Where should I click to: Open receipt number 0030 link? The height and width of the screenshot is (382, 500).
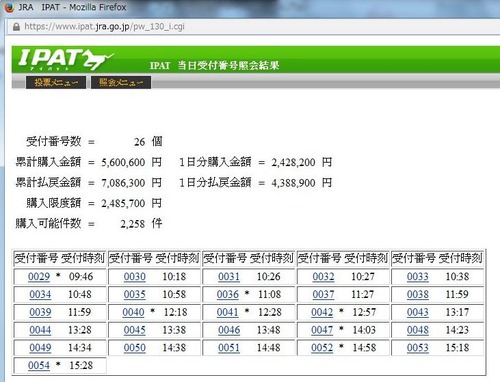click(x=135, y=277)
